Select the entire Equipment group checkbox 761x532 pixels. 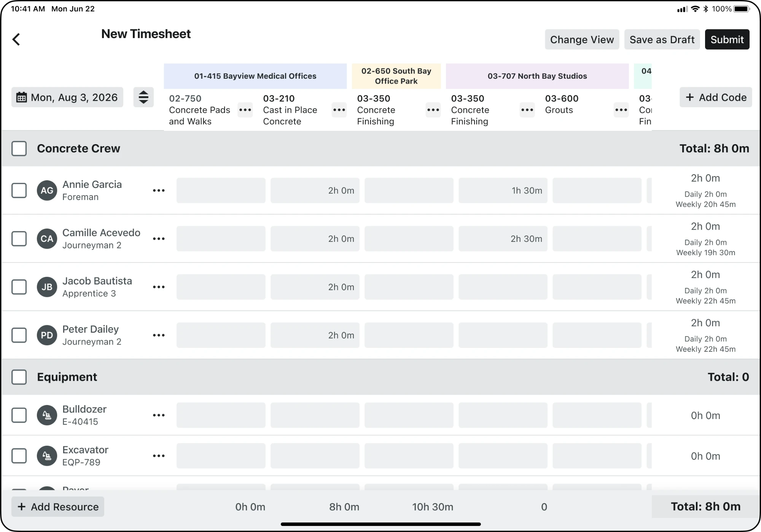click(x=19, y=377)
